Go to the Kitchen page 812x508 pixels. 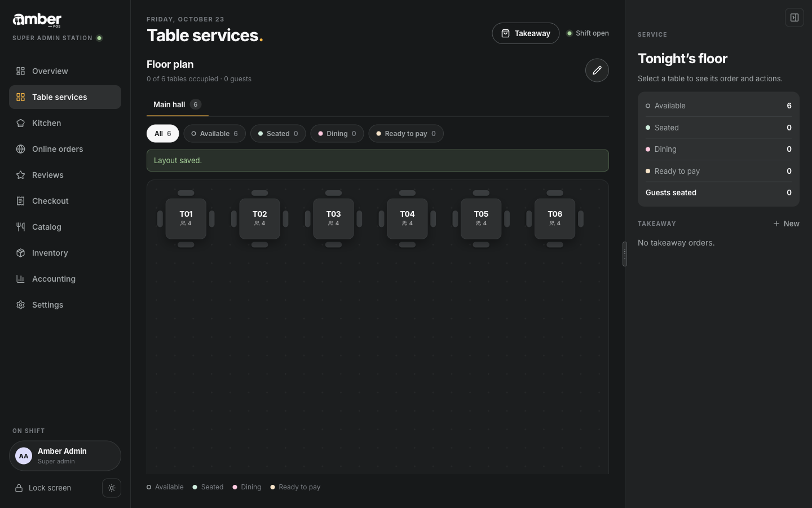[65, 123]
